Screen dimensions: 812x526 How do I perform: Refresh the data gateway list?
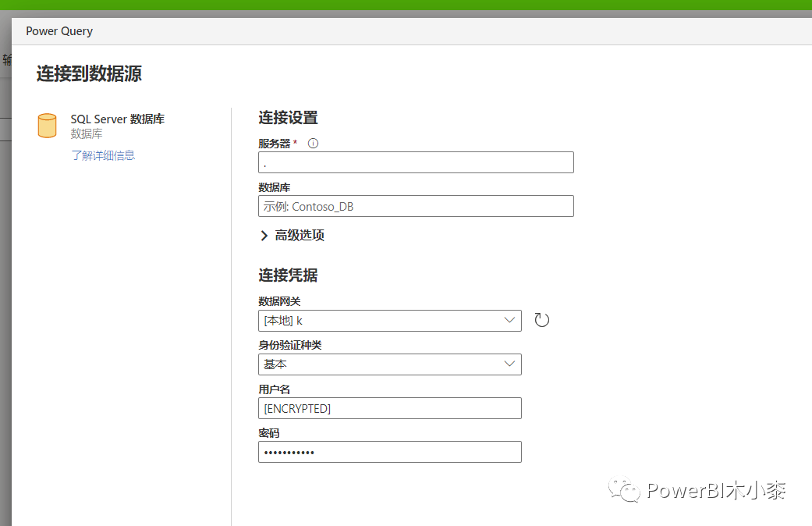541,320
